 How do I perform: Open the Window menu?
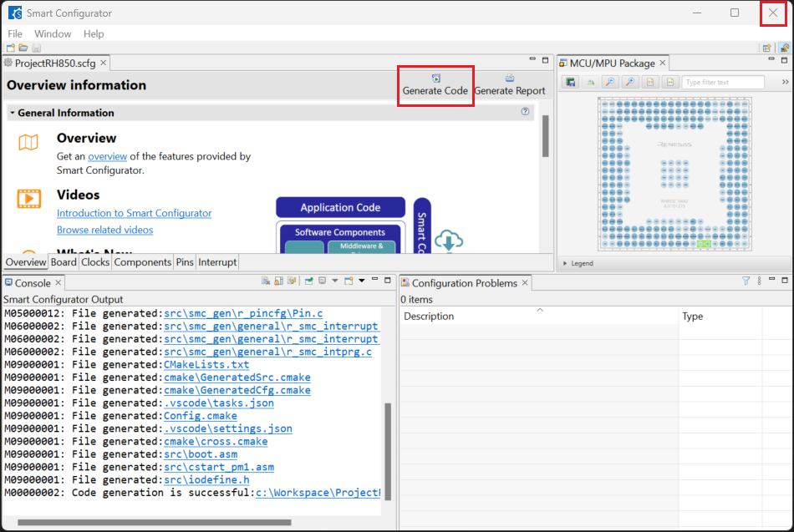point(53,33)
